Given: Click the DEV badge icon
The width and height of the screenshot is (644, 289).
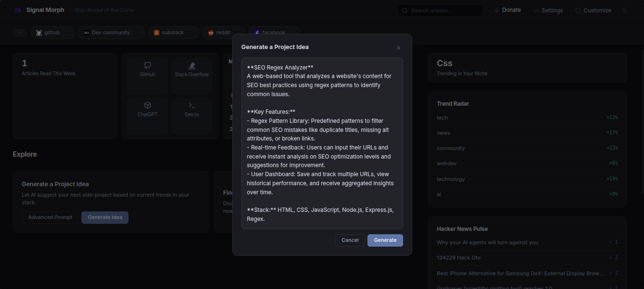Looking at the screenshot, I should click(x=87, y=33).
